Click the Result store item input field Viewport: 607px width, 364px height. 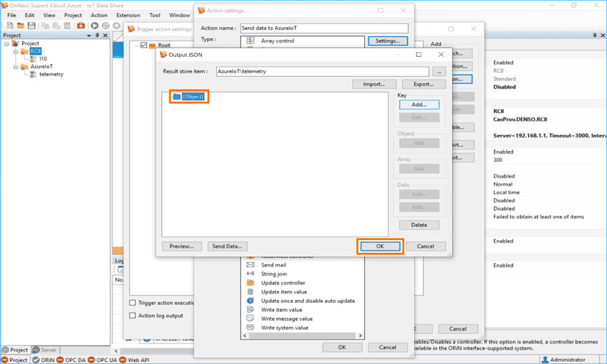(322, 71)
